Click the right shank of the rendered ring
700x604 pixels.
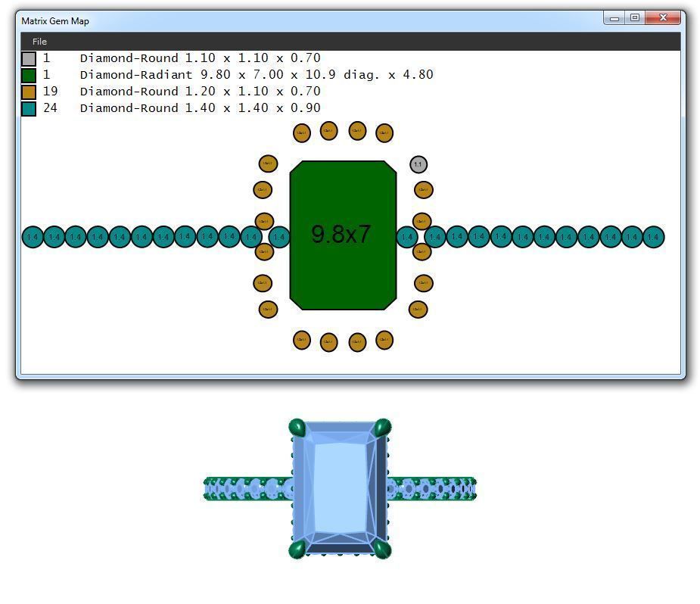click(x=432, y=489)
